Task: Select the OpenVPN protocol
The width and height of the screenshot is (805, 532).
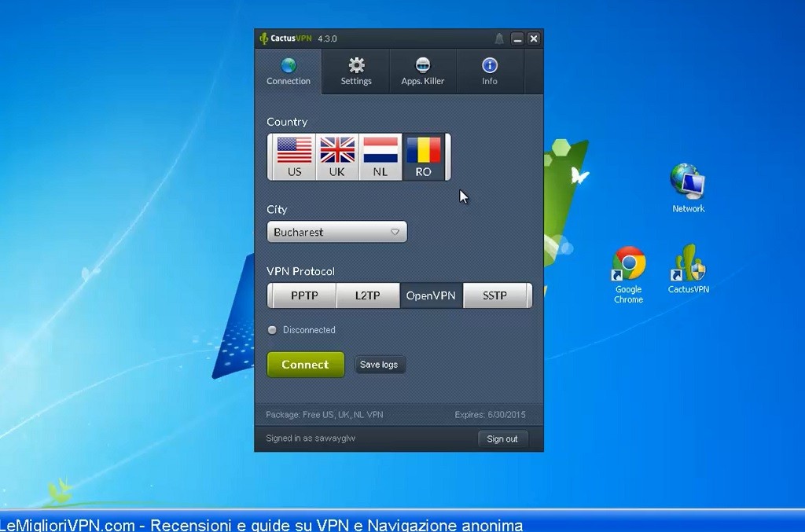Action: [x=431, y=295]
